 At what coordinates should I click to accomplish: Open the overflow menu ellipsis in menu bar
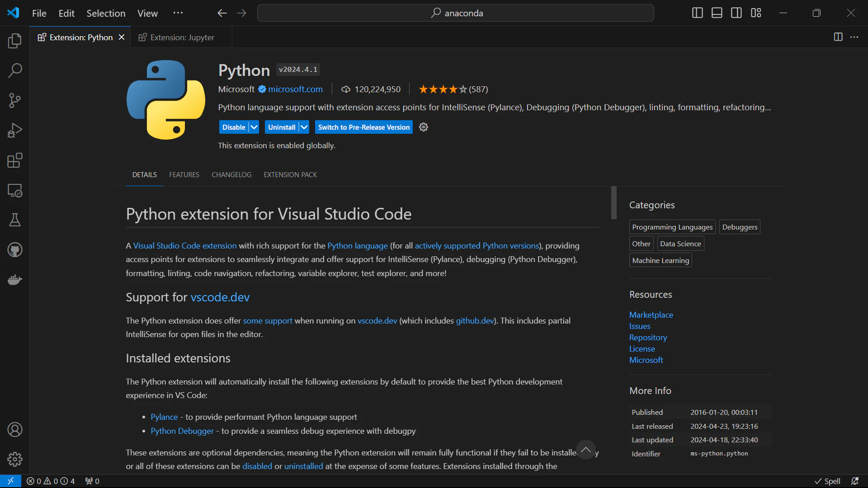178,13
